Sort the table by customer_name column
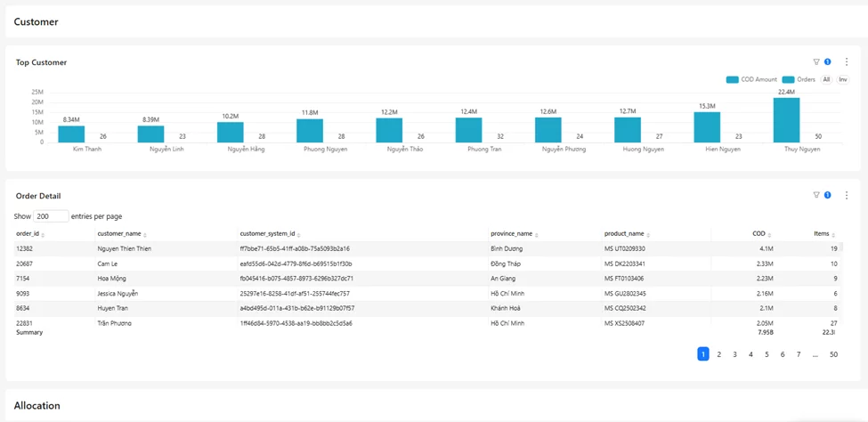The width and height of the screenshot is (868, 422). pyautogui.click(x=123, y=234)
